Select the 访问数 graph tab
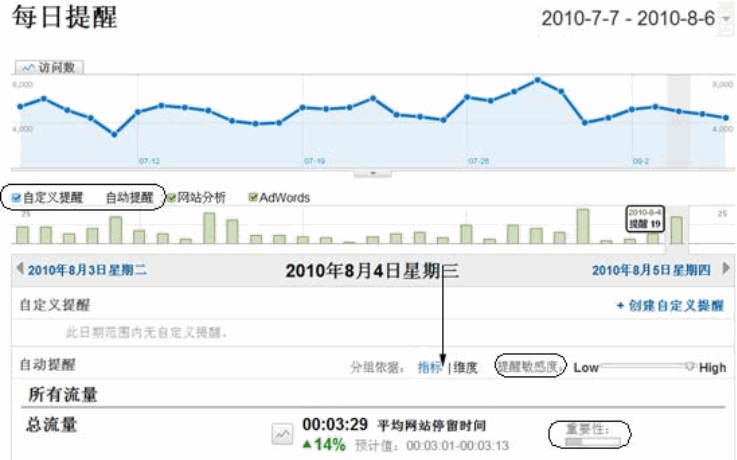The width and height of the screenshot is (737, 460). point(50,68)
